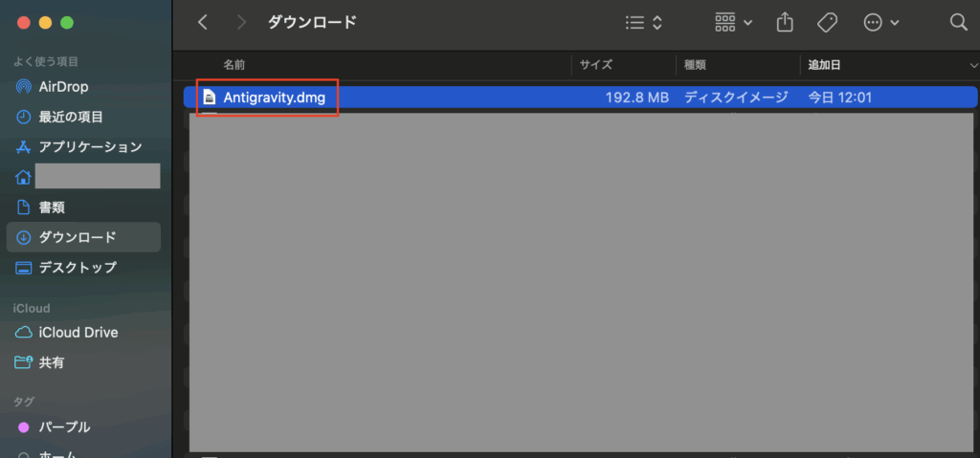Sort by the 名前 column header
This screenshot has height=458, width=980.
pos(234,65)
